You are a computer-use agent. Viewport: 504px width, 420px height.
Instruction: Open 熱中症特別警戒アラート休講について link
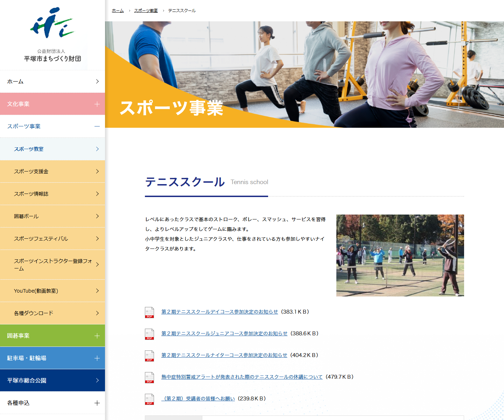tap(242, 377)
